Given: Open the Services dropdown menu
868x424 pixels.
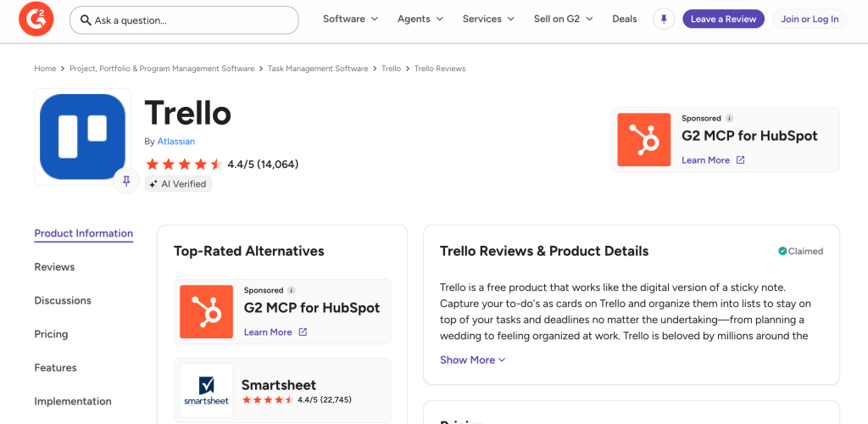Looking at the screenshot, I should coord(488,19).
